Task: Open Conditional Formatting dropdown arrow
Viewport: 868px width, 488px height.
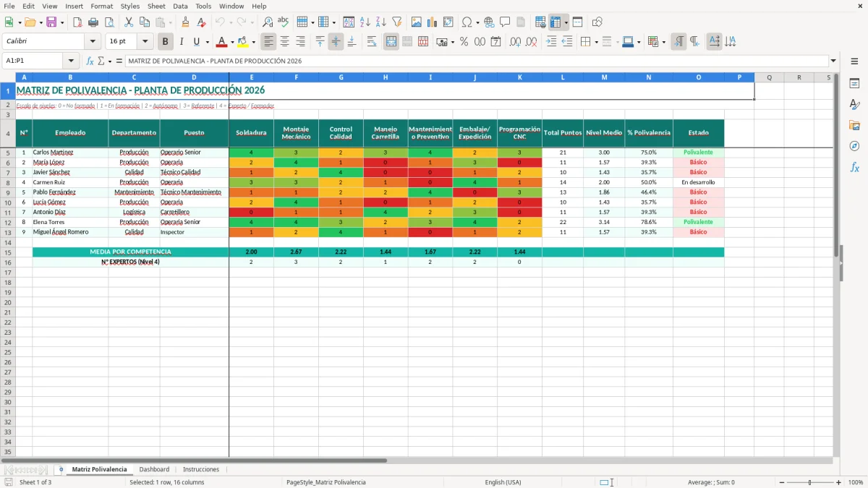Action: [663, 41]
